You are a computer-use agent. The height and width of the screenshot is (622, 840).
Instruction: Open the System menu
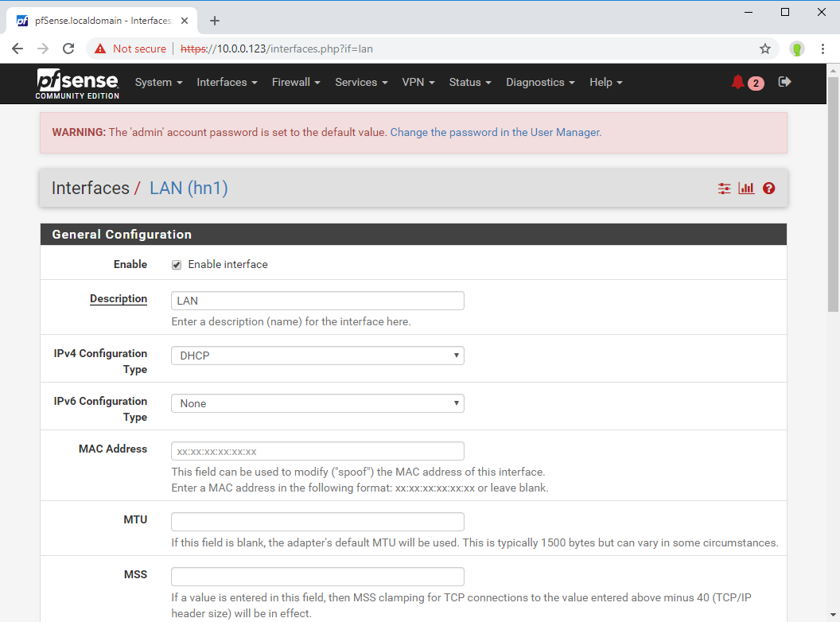(x=158, y=83)
